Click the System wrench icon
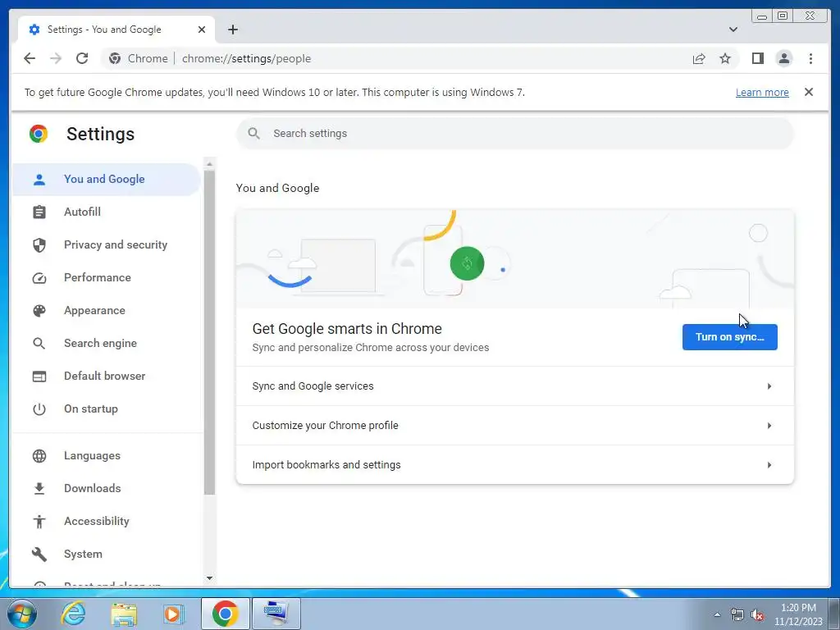 point(39,554)
